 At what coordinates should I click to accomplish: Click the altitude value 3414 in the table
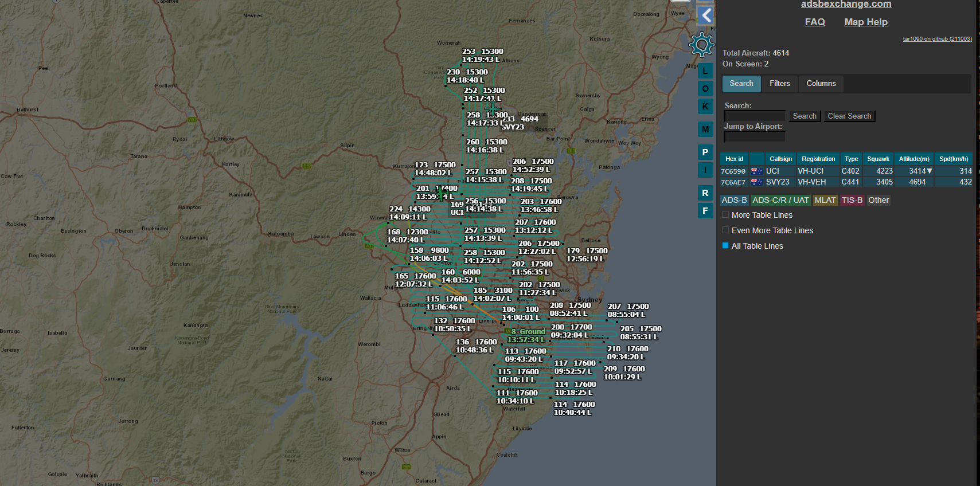point(917,171)
